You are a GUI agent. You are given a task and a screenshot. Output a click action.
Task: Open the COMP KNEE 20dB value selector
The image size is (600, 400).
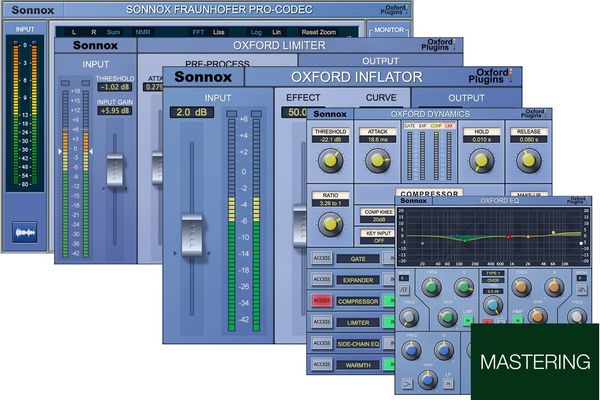(x=379, y=220)
